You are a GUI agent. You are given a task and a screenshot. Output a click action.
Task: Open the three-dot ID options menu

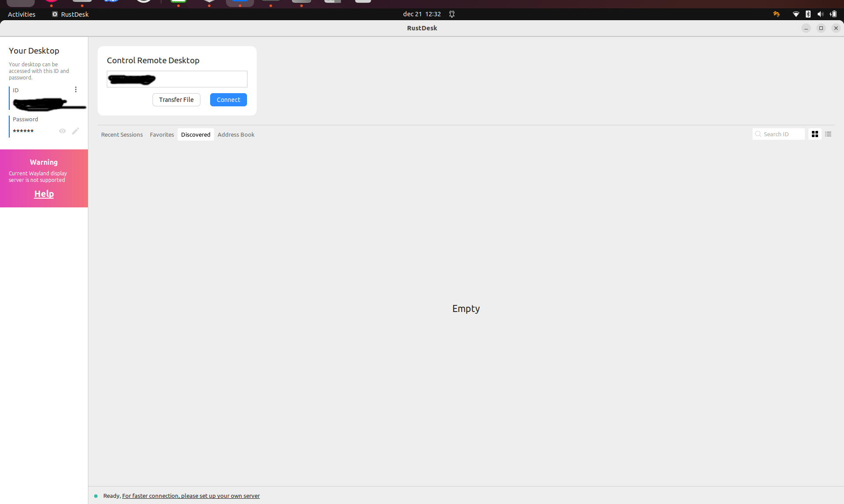coord(76,89)
